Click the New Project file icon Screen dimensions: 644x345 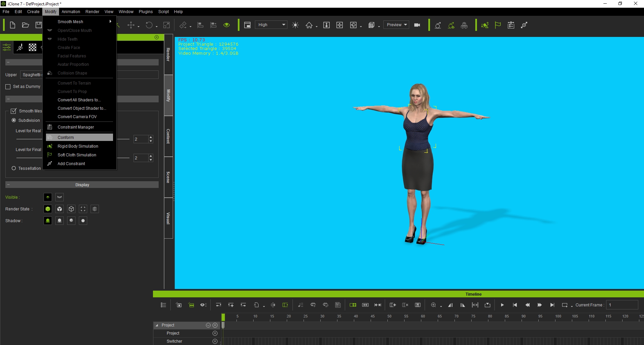tap(12, 25)
